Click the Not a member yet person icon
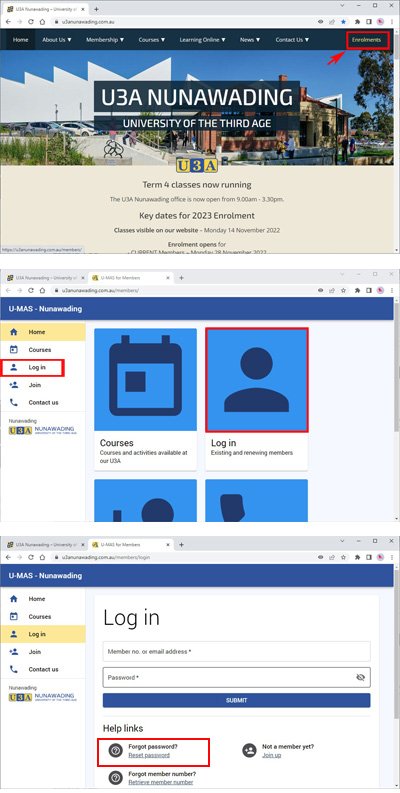Screen dimensions: 400x793 point(249,751)
